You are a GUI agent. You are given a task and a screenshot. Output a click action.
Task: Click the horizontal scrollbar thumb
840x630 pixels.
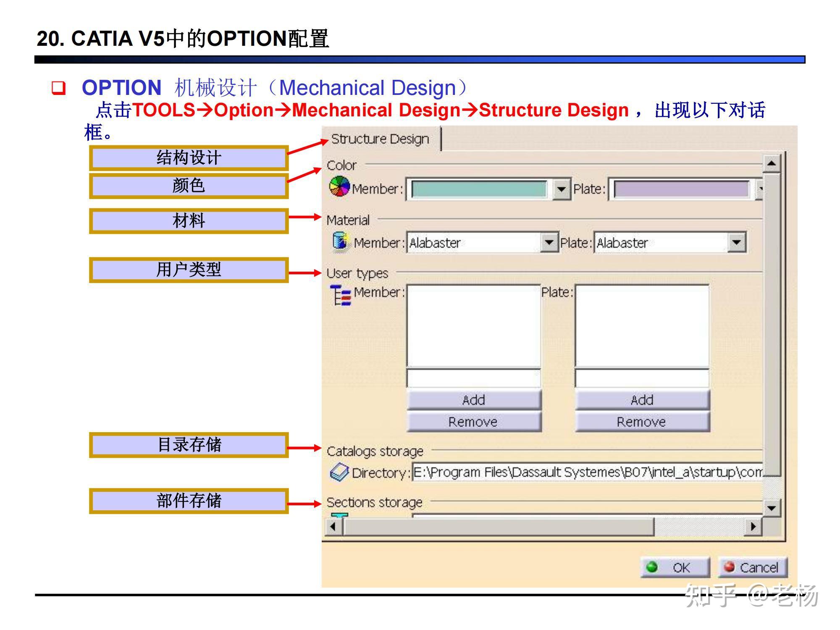point(498,526)
